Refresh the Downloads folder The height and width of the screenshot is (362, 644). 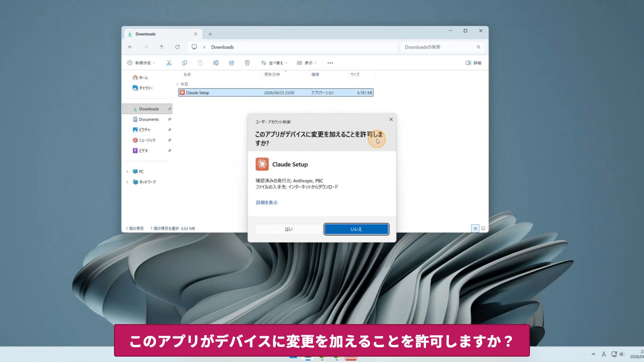click(177, 47)
